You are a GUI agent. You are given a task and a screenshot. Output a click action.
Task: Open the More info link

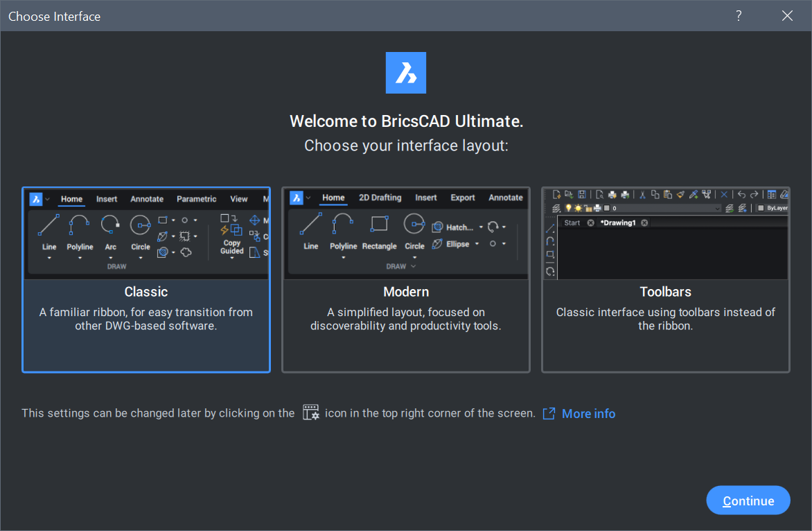pos(588,414)
